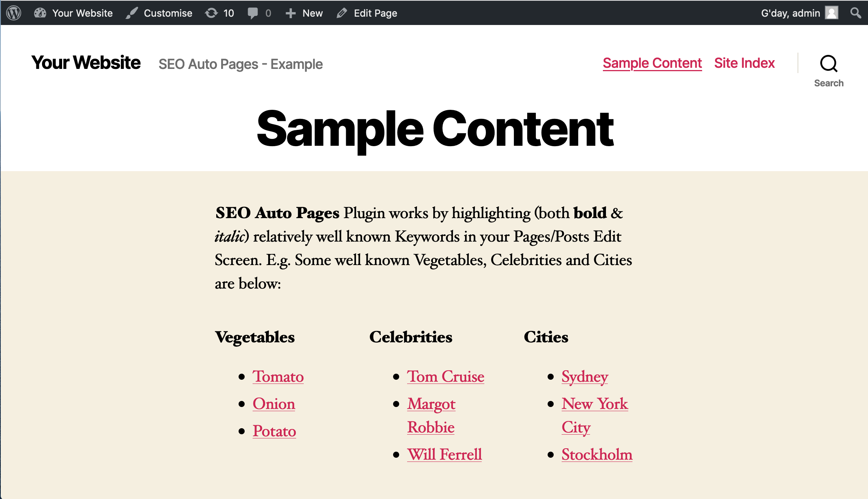Click the WordPress logo icon

tap(14, 13)
